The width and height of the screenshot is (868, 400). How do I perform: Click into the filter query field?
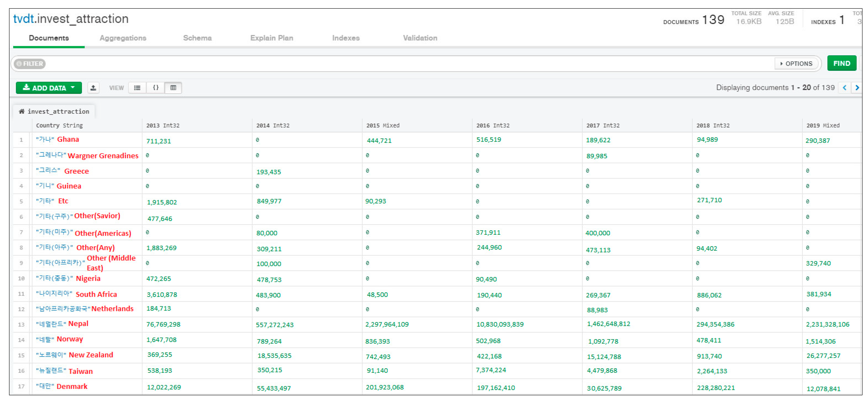coord(404,64)
